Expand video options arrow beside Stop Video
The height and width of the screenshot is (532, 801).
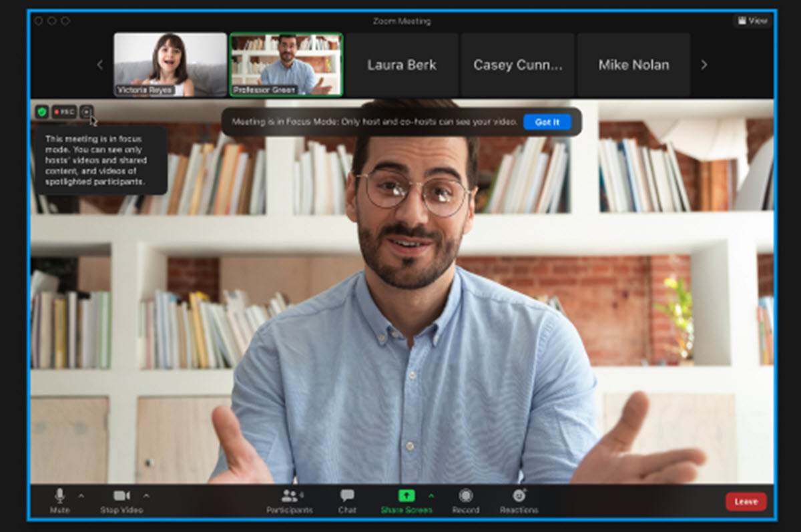(x=146, y=495)
